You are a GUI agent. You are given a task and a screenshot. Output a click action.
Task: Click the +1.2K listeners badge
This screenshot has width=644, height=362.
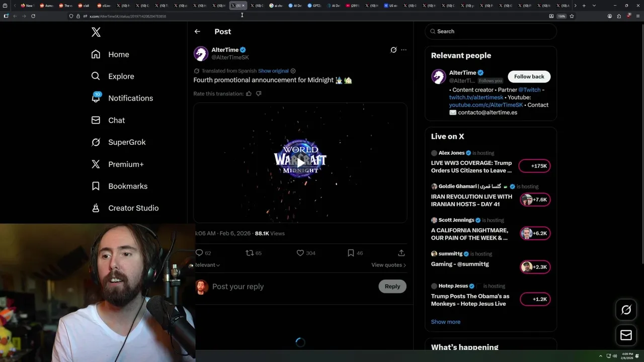pyautogui.click(x=535, y=299)
